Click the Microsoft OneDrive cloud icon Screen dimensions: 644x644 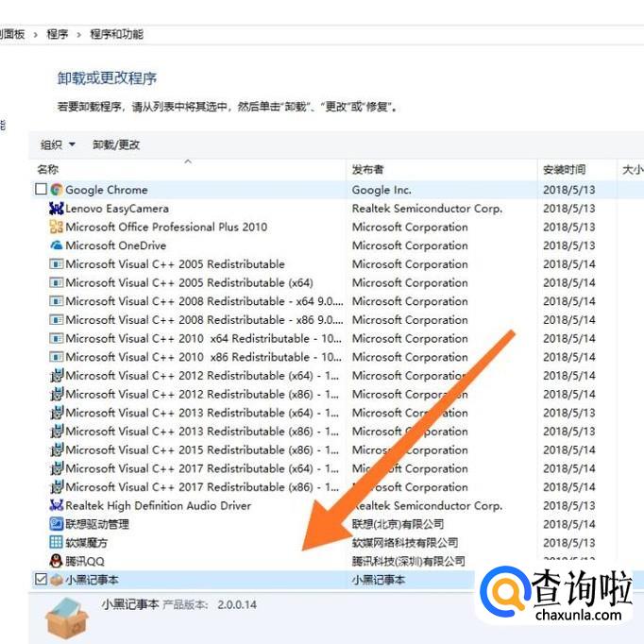[57, 246]
